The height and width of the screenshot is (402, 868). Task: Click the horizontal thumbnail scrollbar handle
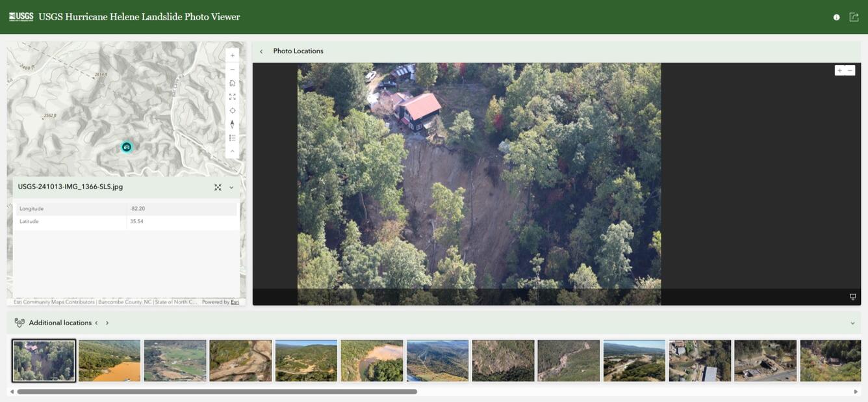[217, 392]
